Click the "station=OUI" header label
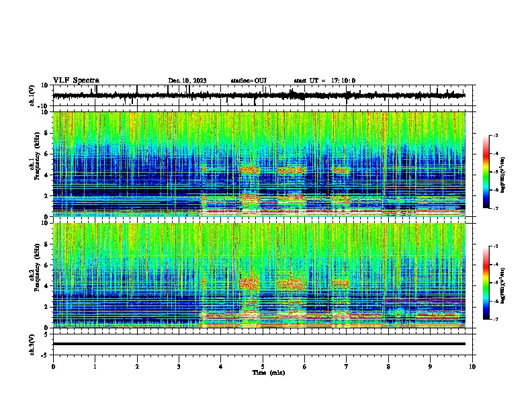 tap(249, 81)
